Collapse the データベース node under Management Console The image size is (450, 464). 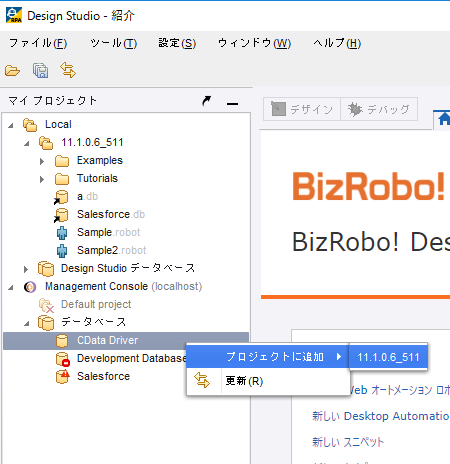(x=27, y=323)
